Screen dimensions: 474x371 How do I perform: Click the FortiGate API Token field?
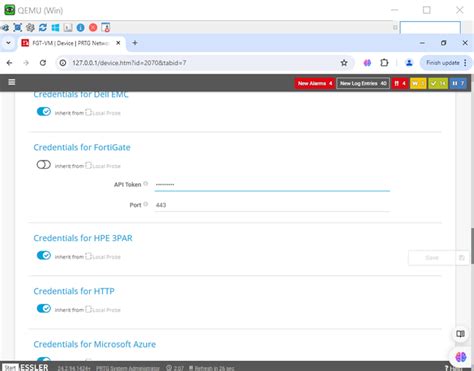coord(272,184)
